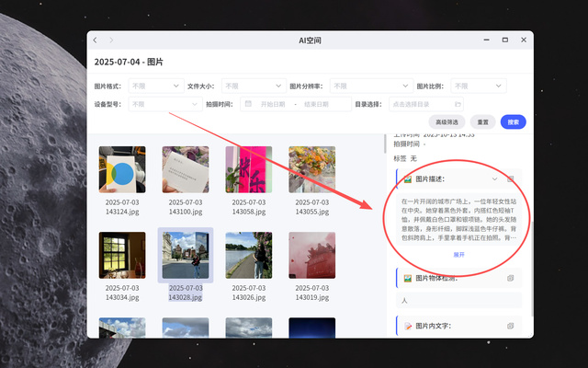Copy the 图片内文字 text
The image size is (588, 368).
click(x=511, y=326)
